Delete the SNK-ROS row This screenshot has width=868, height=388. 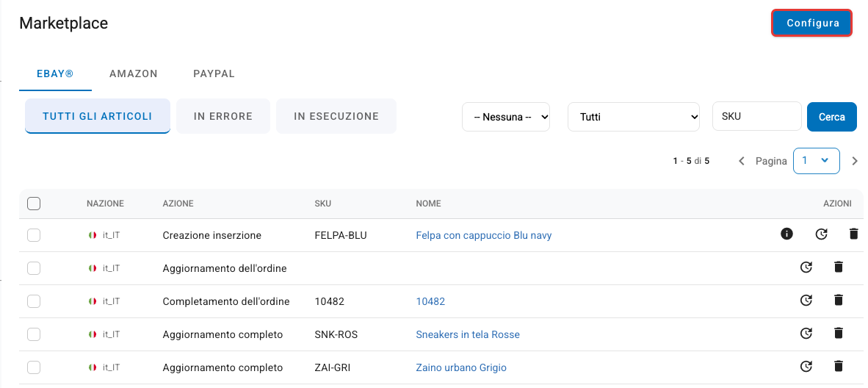pos(838,333)
